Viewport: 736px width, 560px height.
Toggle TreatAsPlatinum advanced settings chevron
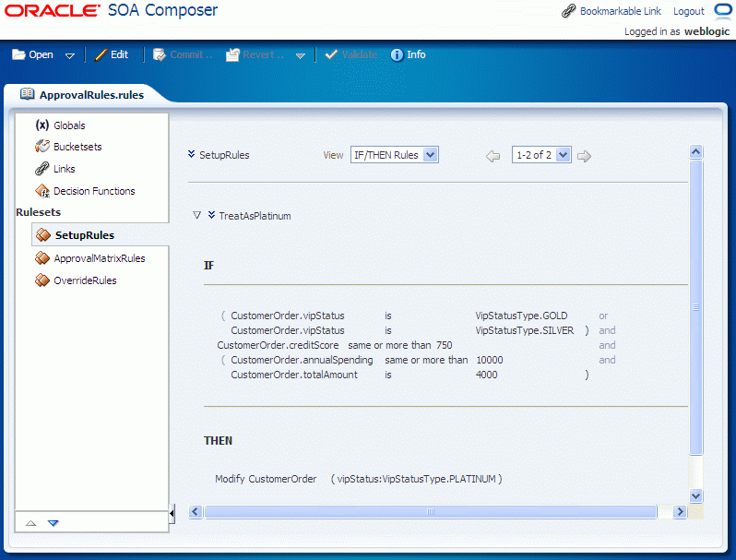(212, 215)
